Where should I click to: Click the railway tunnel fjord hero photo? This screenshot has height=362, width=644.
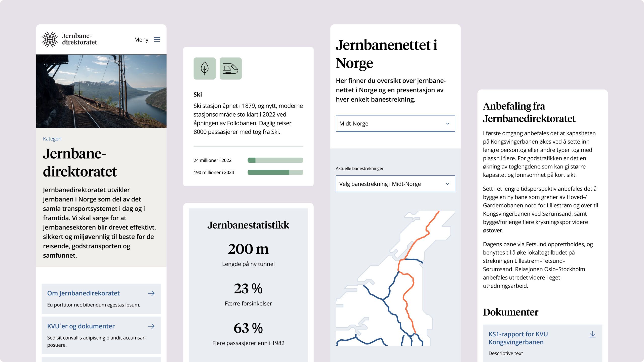pos(101,91)
